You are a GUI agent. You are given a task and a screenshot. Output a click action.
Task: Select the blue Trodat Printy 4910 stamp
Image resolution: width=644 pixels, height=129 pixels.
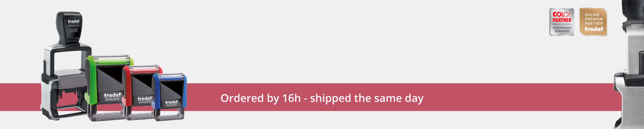point(169,97)
